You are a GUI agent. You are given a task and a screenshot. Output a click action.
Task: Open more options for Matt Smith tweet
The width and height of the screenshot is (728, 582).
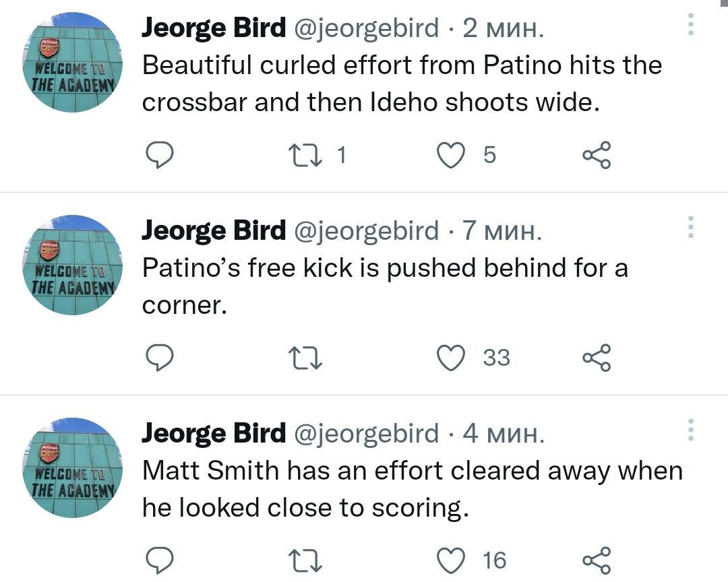pyautogui.click(x=690, y=429)
